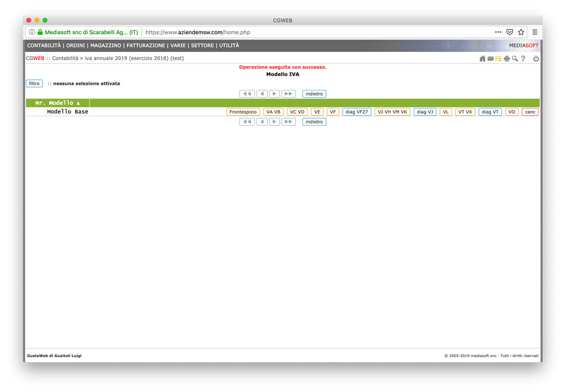Open the page actions three-dots menu
Screen dimensions: 565x392
[498, 32]
